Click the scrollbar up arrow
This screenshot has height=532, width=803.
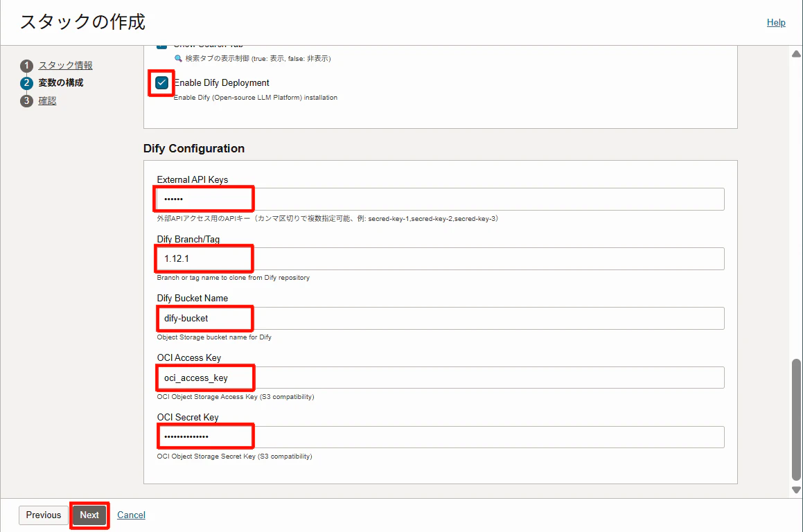click(796, 54)
